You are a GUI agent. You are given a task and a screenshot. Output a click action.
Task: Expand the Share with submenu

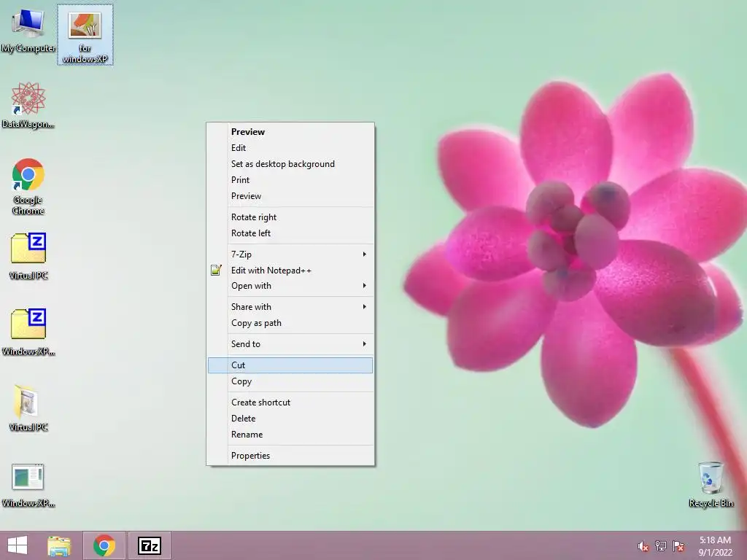pos(290,307)
